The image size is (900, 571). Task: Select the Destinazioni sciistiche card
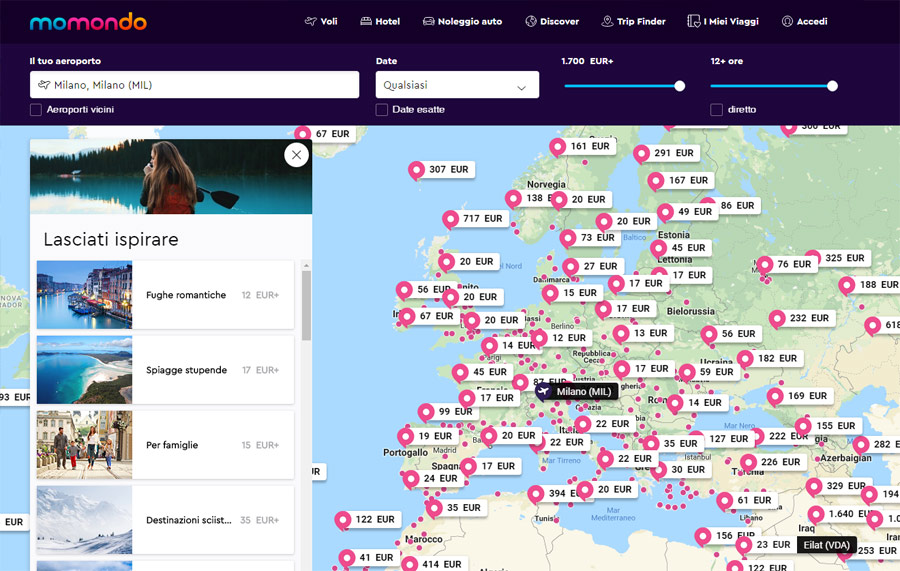coord(165,520)
